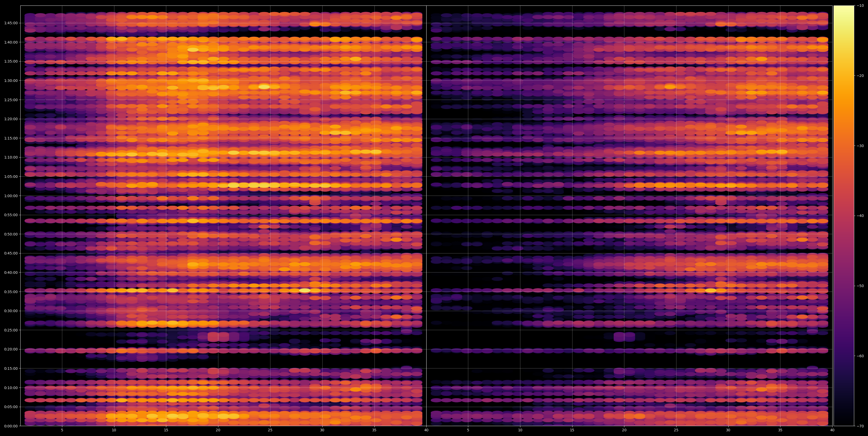The image size is (868, 436).
Task: Select x-axis label 35 of the left heatmap
Action: coord(374,430)
